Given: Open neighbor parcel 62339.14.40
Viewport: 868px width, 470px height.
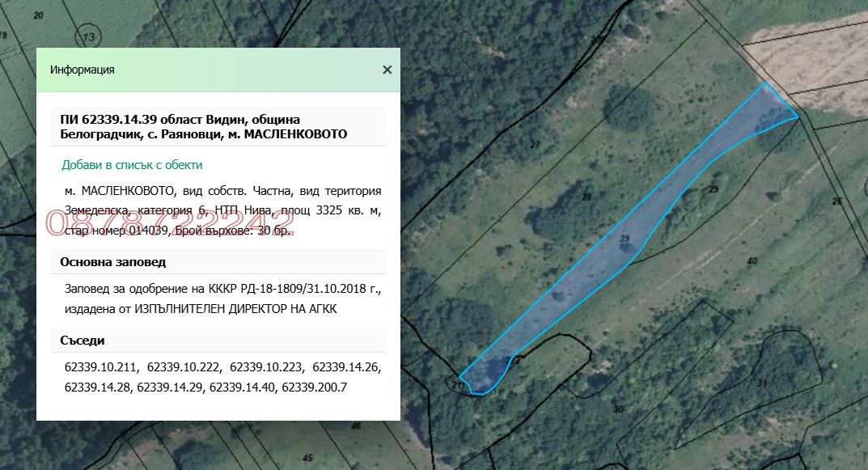Looking at the screenshot, I should point(243,387).
